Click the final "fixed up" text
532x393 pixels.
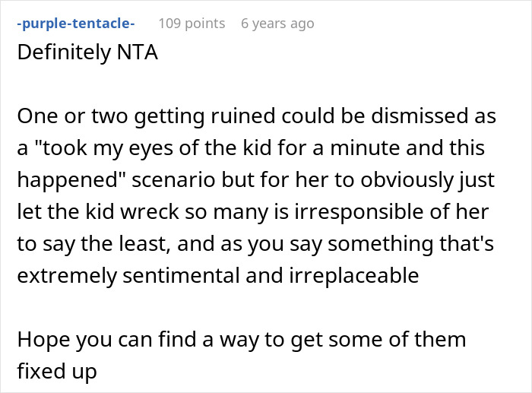coord(56,370)
